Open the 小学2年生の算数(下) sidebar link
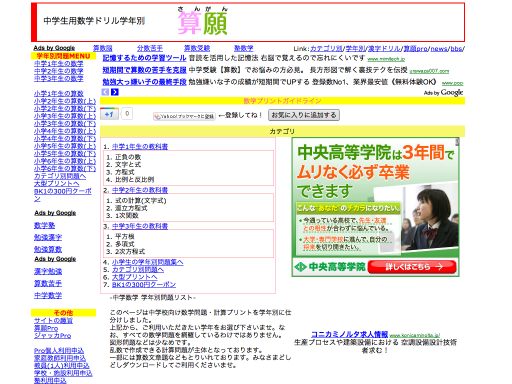Image resolution: width=512 pixels, height=384 pixels. [x=65, y=109]
